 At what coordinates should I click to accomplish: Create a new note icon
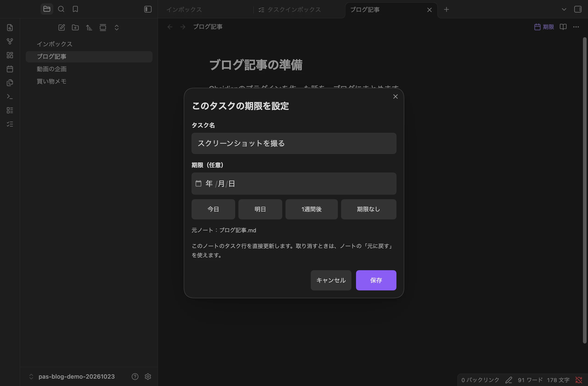tap(62, 27)
